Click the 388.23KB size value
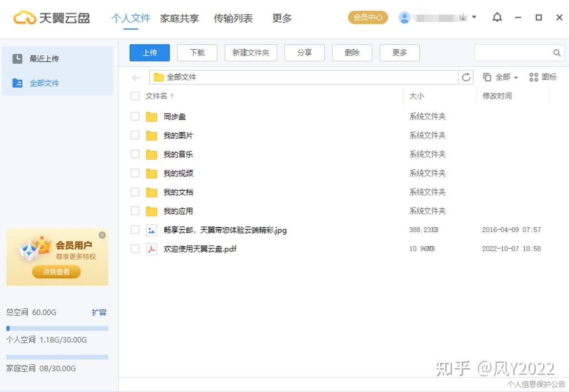 pos(424,230)
